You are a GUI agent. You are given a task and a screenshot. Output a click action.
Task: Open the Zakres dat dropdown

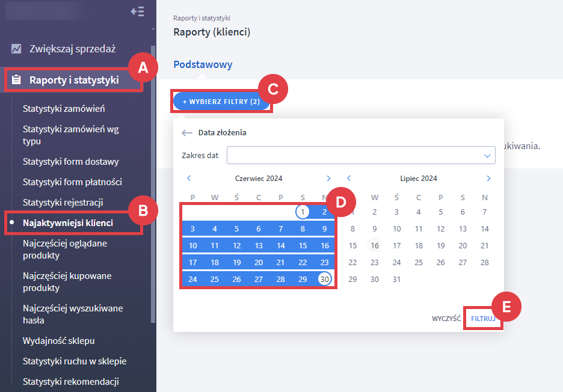click(361, 156)
